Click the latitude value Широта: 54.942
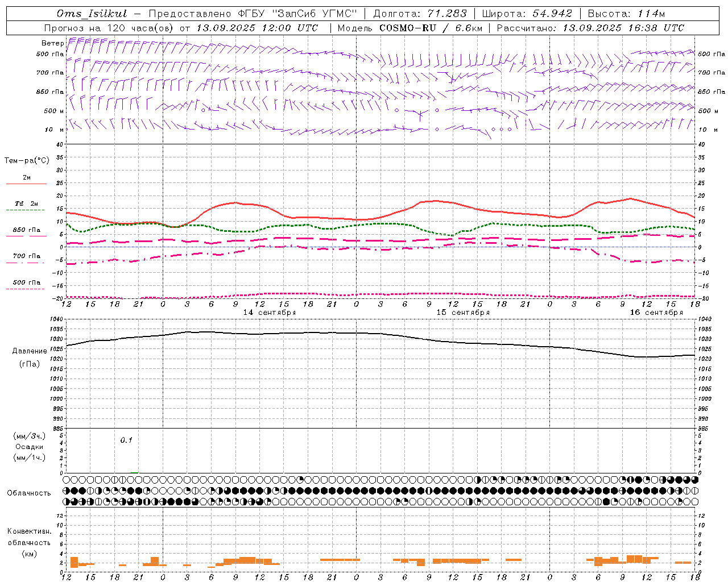 tap(527, 14)
